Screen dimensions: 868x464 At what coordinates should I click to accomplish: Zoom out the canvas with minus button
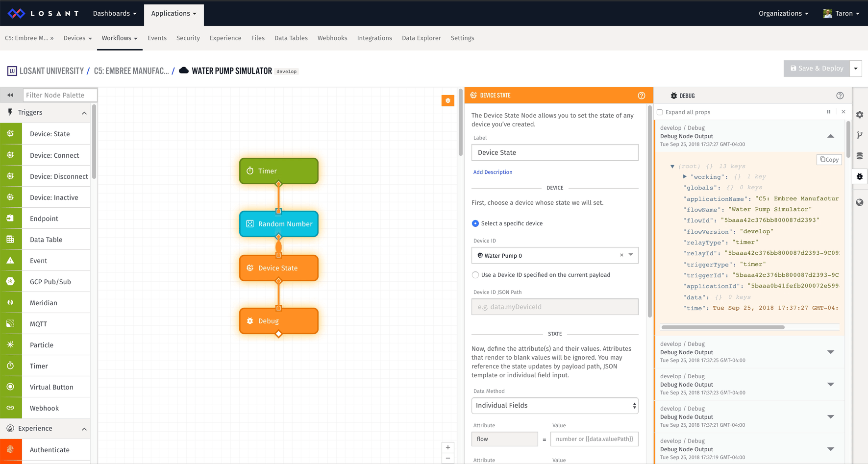pyautogui.click(x=448, y=458)
